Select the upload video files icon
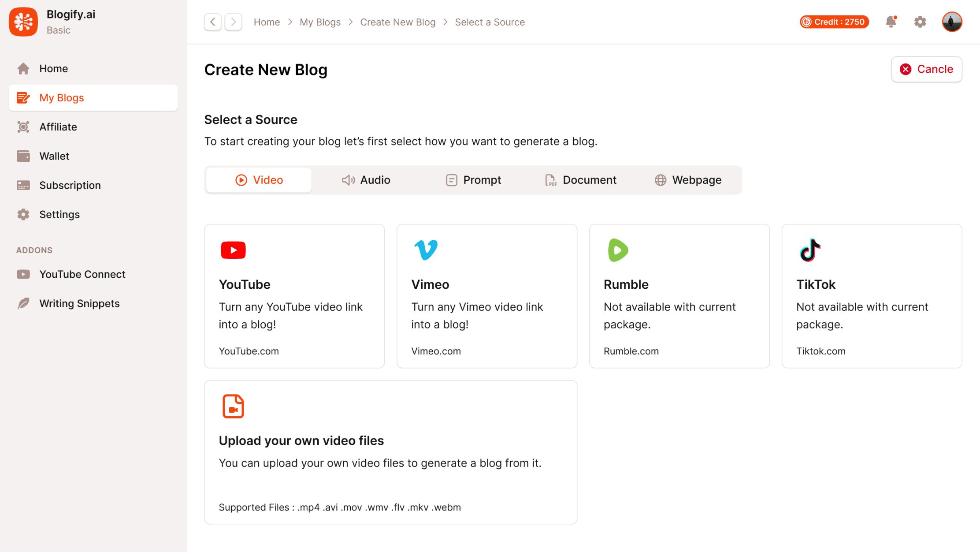The image size is (980, 552). click(x=233, y=406)
